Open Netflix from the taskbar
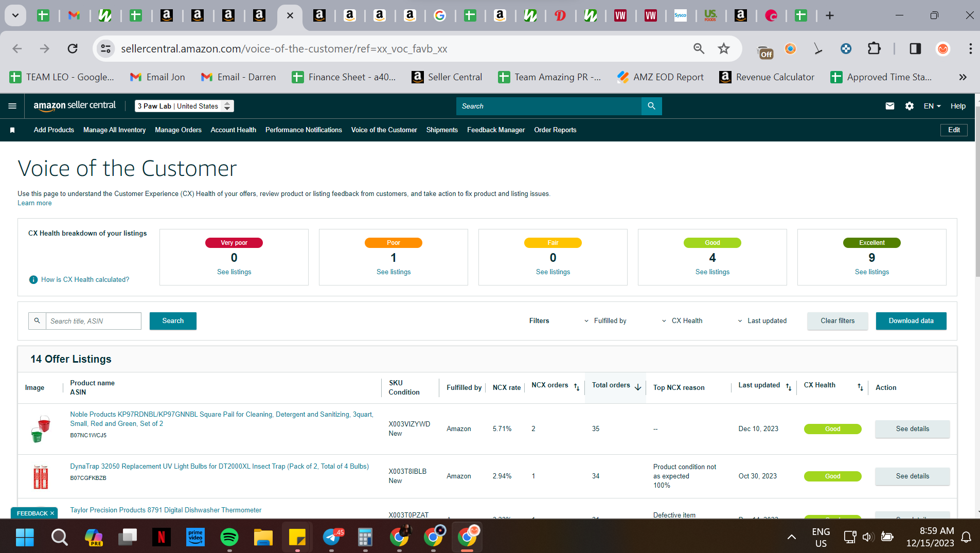Image resolution: width=980 pixels, height=553 pixels. [162, 538]
